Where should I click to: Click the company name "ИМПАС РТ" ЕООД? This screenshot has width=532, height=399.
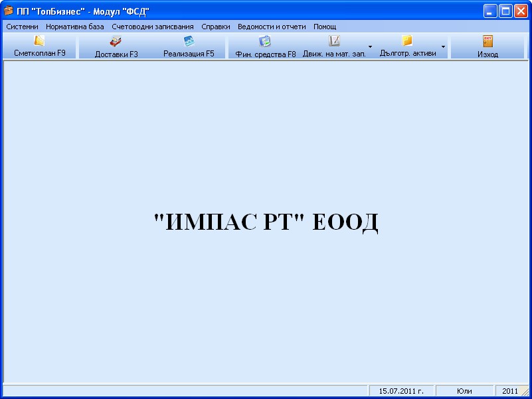pos(266,222)
